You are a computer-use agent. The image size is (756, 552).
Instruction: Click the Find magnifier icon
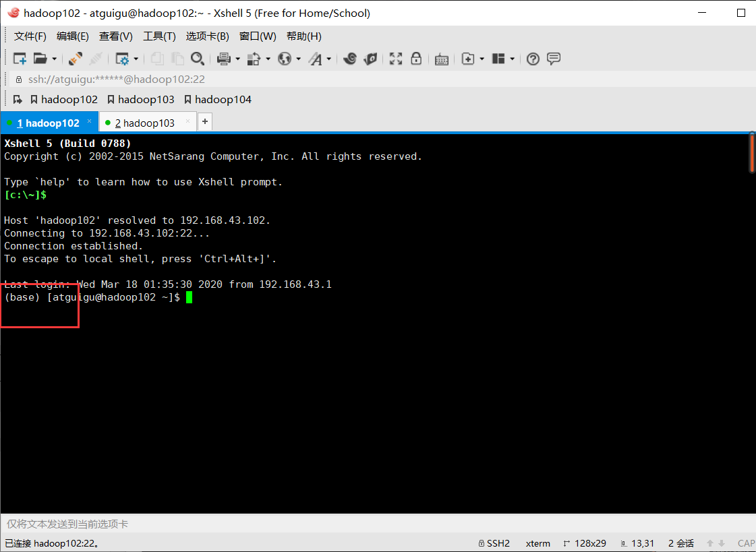click(197, 59)
